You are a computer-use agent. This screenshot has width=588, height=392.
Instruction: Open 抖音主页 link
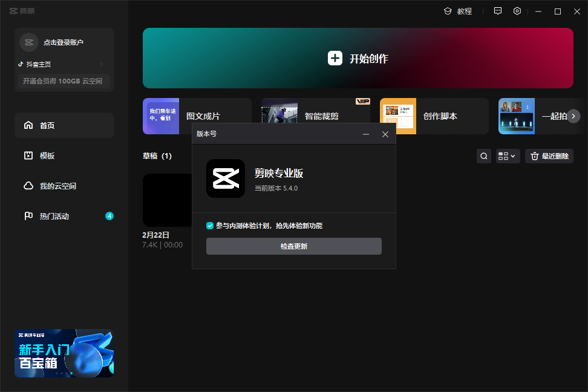point(39,65)
